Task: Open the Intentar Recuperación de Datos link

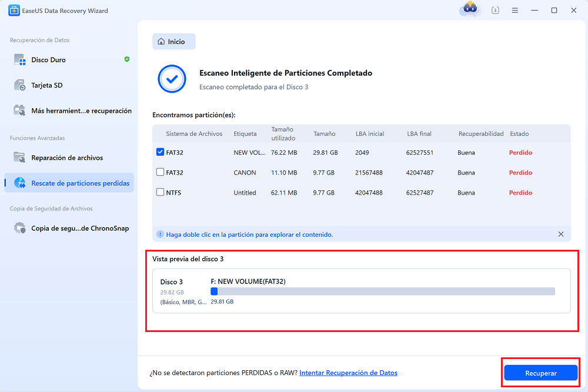Action: (348, 373)
